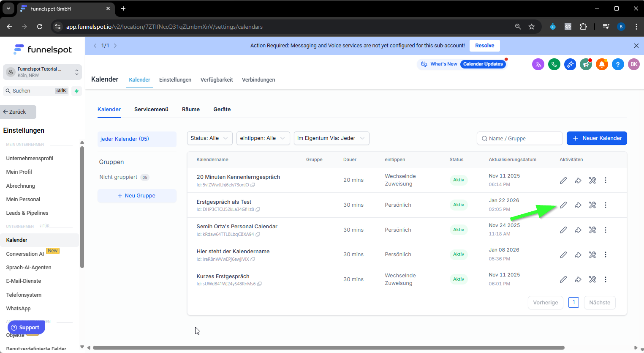
Task: Expand the eintippen: Alle filter
Action: tap(263, 138)
